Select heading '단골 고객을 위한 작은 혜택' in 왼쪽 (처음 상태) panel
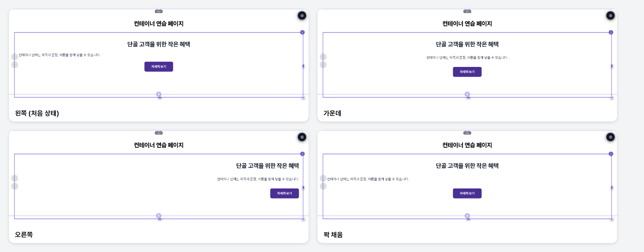 159,44
